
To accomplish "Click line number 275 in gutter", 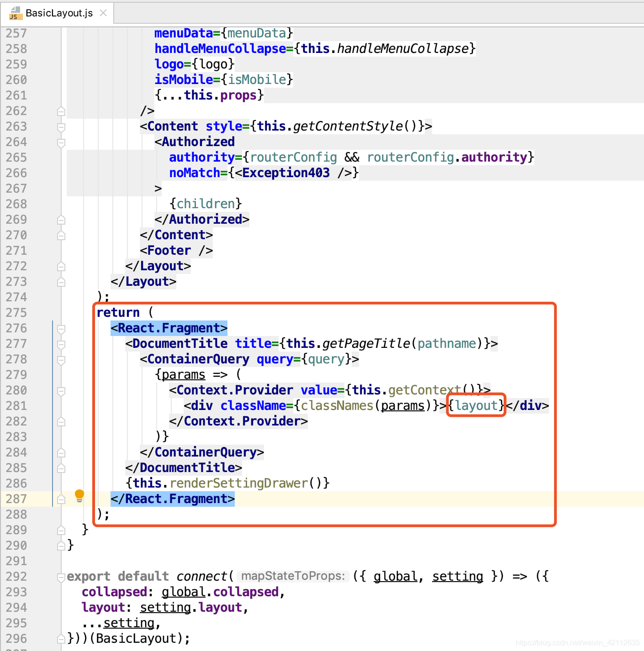I will [x=16, y=313].
